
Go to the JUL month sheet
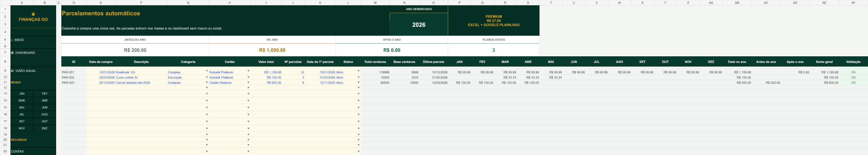click(x=22, y=114)
